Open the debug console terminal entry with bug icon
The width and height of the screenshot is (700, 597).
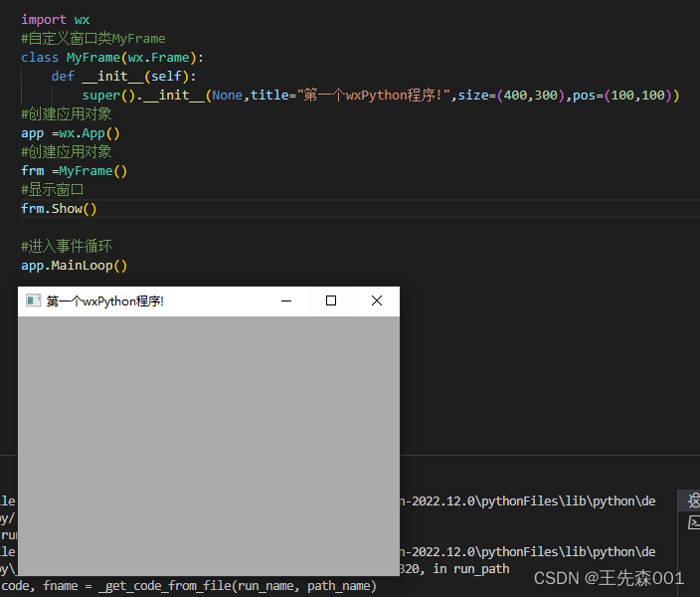point(693,500)
